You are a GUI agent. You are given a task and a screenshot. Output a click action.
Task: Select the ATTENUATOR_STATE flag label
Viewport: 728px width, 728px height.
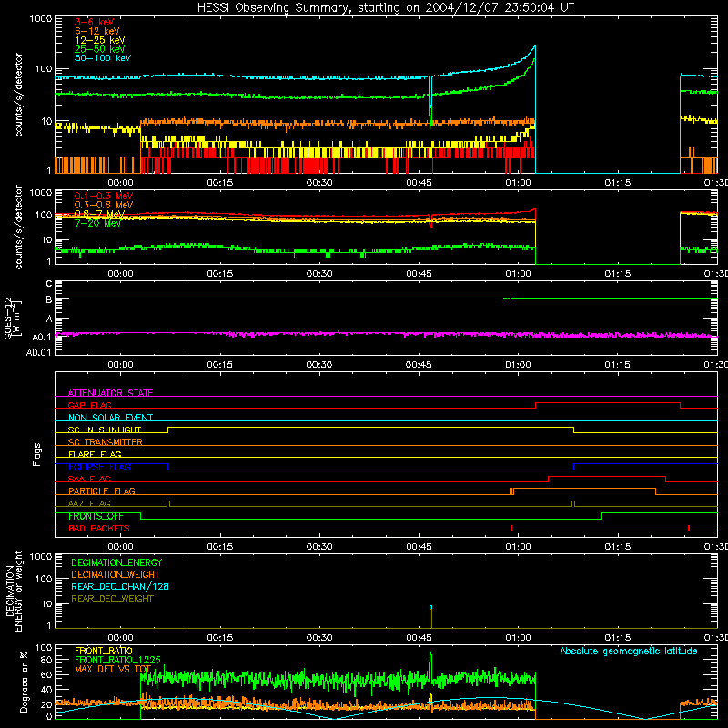pyautogui.click(x=110, y=393)
